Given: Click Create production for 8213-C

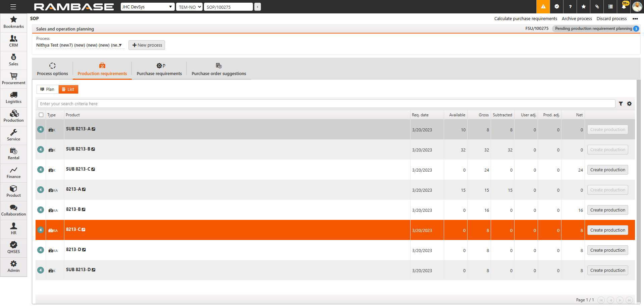Looking at the screenshot, I should 607,230.
